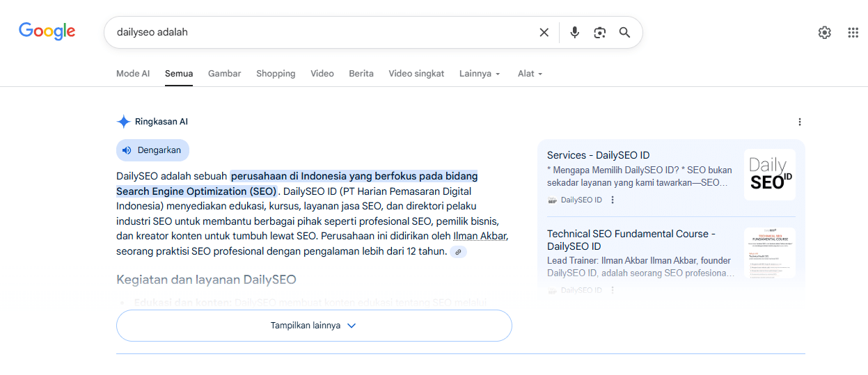
Task: Open three-dot menu beside Services source
Action: (613, 200)
